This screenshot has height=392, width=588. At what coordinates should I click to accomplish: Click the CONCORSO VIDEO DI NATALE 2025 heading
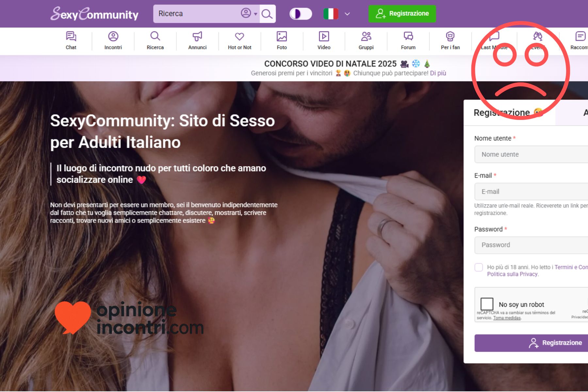click(330, 64)
